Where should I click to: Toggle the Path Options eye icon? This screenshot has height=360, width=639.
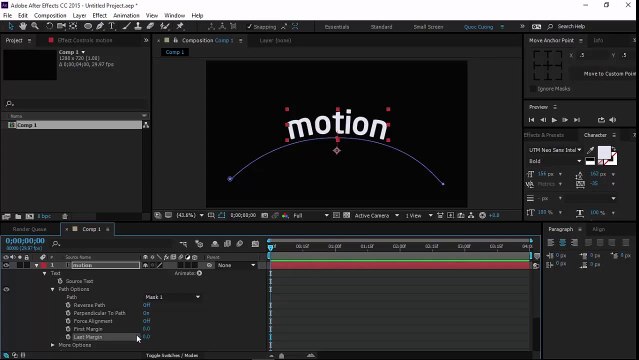[6, 289]
